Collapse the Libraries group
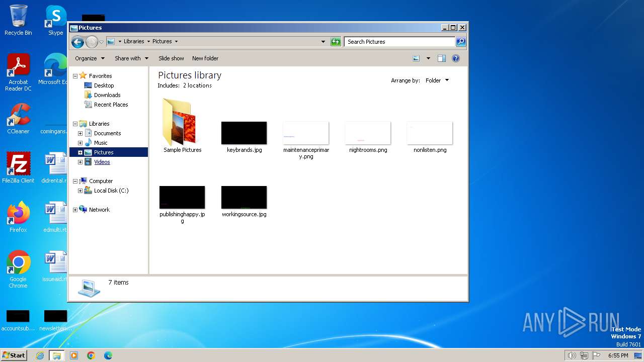The width and height of the screenshot is (644, 362). coord(75,124)
